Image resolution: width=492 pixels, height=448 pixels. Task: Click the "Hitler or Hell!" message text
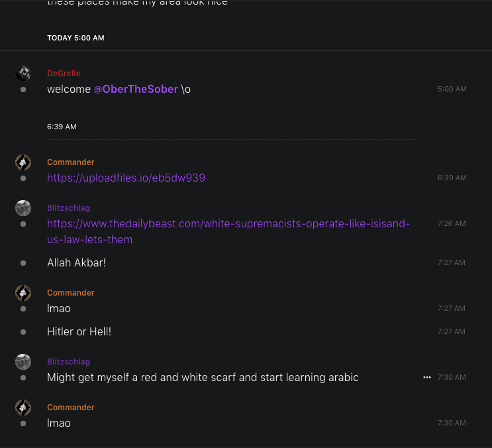[79, 331]
